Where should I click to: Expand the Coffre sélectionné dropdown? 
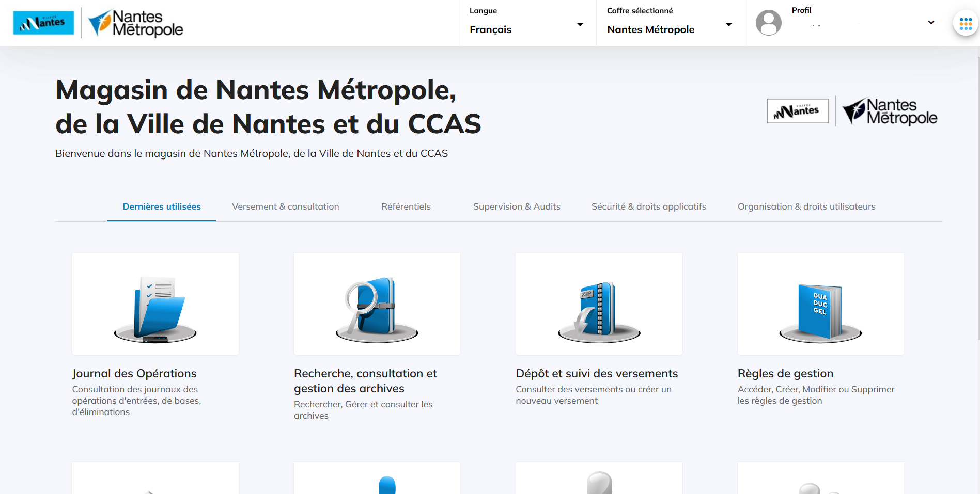click(x=670, y=23)
